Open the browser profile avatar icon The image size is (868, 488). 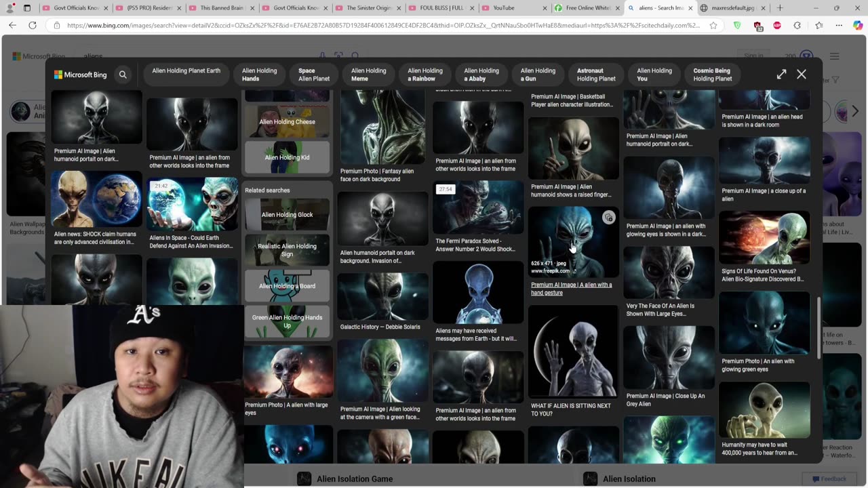[x=8, y=8]
